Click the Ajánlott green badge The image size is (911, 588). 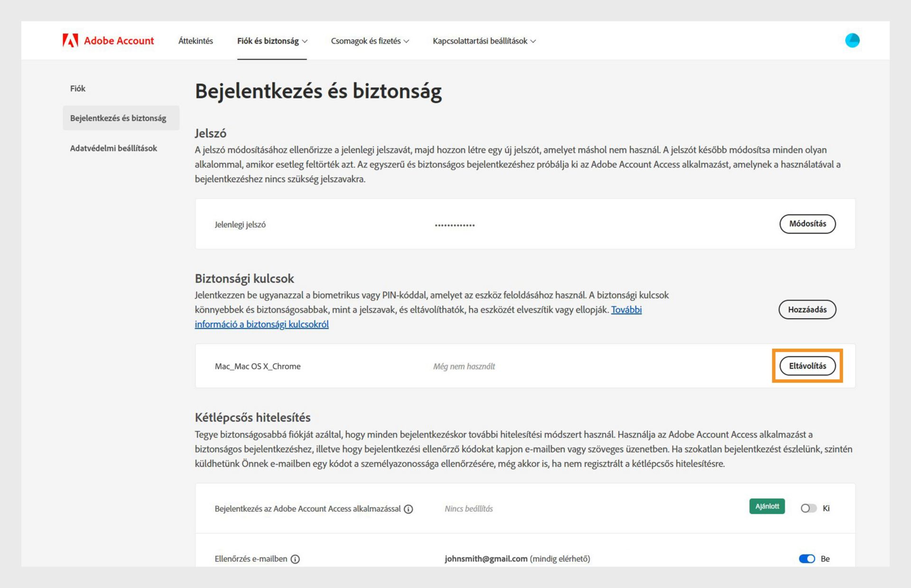click(x=767, y=506)
